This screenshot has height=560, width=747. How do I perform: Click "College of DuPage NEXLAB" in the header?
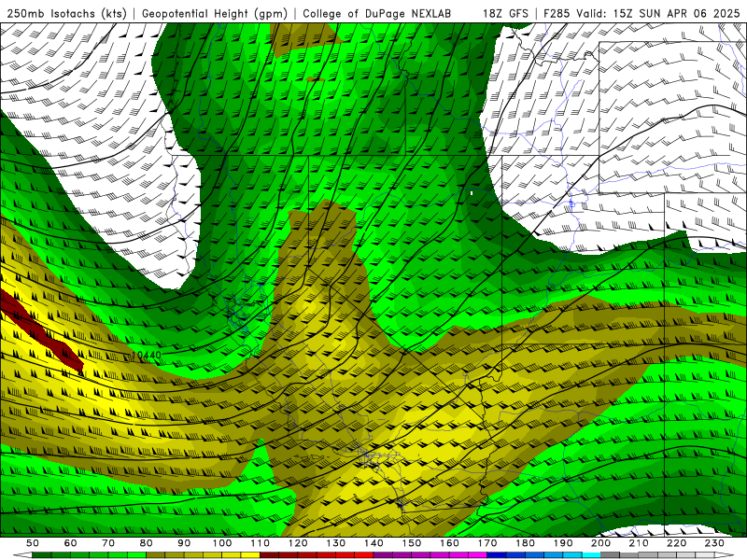[377, 14]
